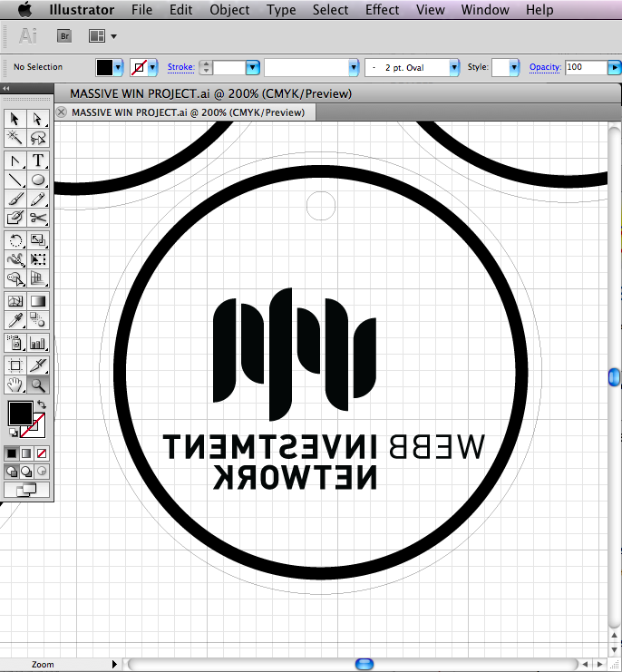This screenshot has width=622, height=672.
Task: Pick the Column Graph tool
Action: pyautogui.click(x=38, y=343)
